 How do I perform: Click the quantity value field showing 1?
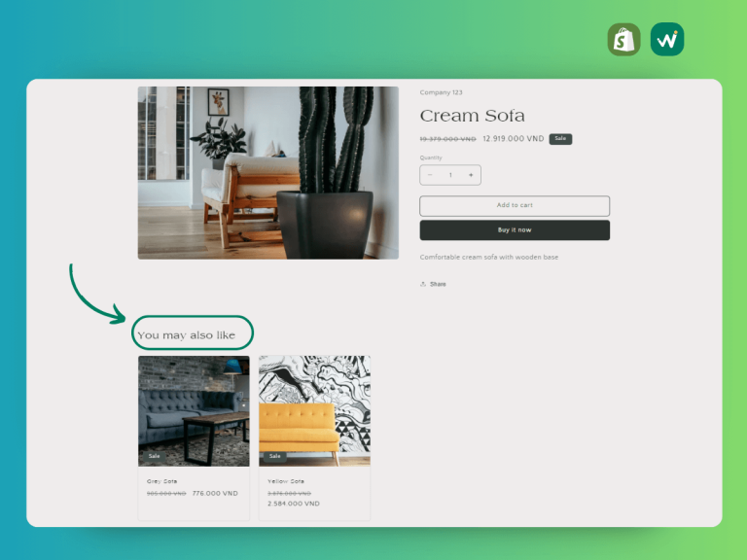[x=450, y=175]
